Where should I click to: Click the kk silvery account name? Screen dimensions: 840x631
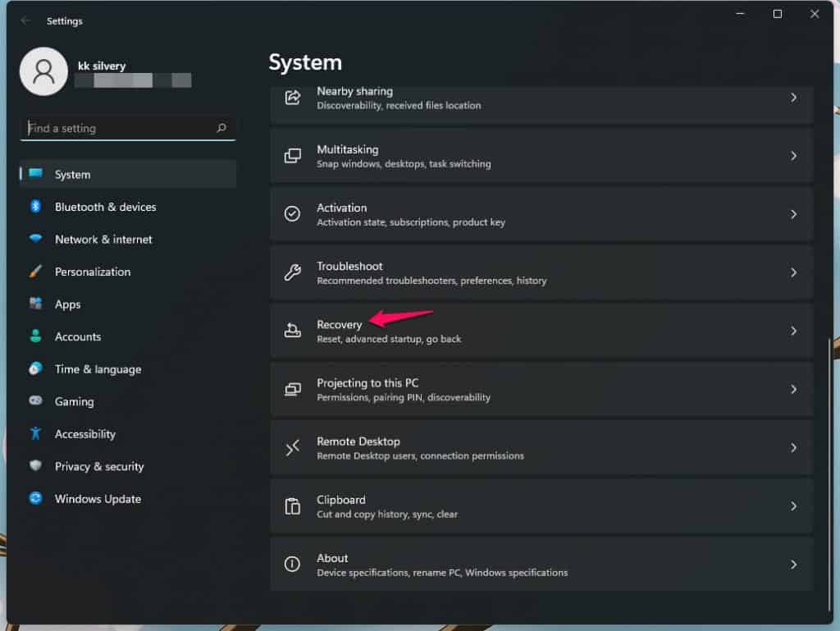tap(102, 66)
